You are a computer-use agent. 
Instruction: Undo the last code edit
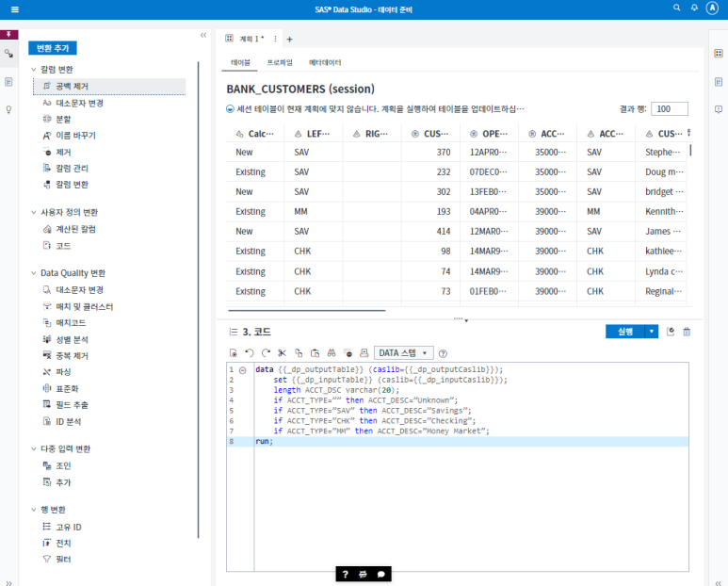coord(250,353)
